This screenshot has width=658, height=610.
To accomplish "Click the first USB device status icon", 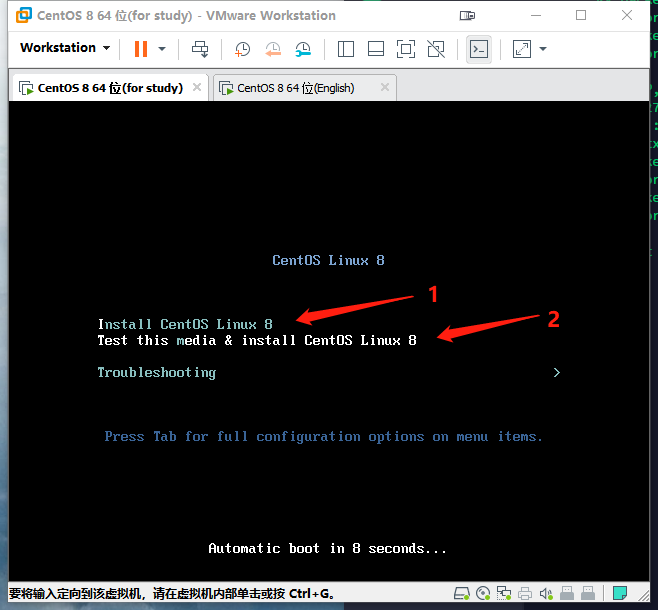I will pos(567,593).
